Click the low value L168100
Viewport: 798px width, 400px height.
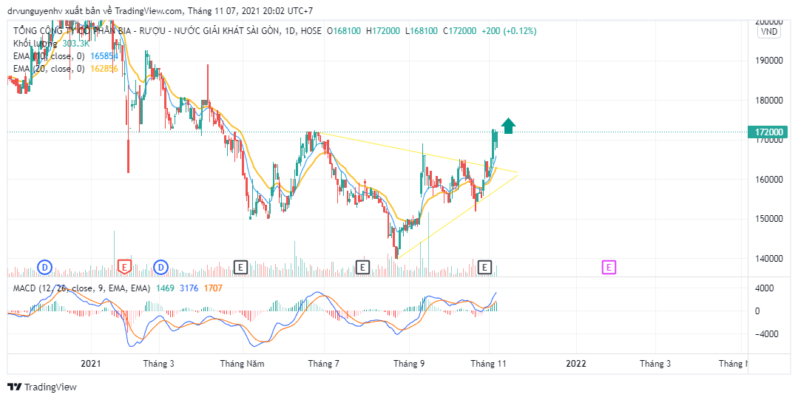point(421,31)
